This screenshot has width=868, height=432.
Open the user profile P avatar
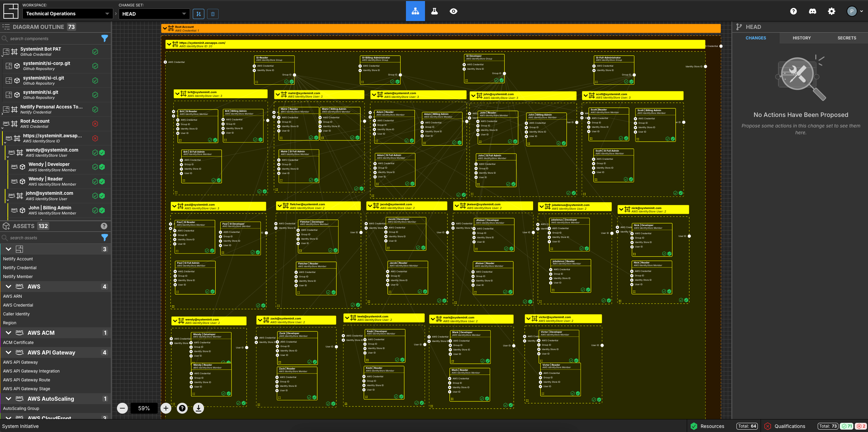point(851,11)
